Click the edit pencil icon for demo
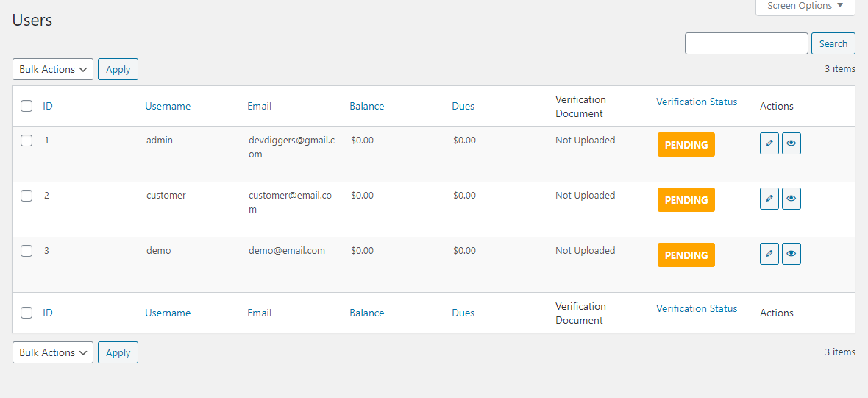 (769, 254)
